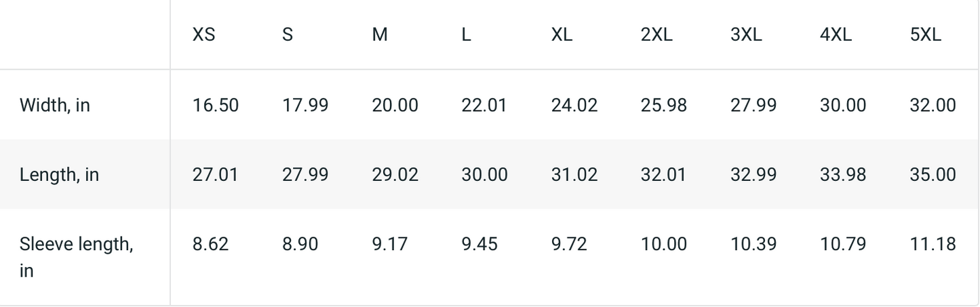The height and width of the screenshot is (307, 980).
Task: Click the XL size column header
Action: tap(562, 35)
